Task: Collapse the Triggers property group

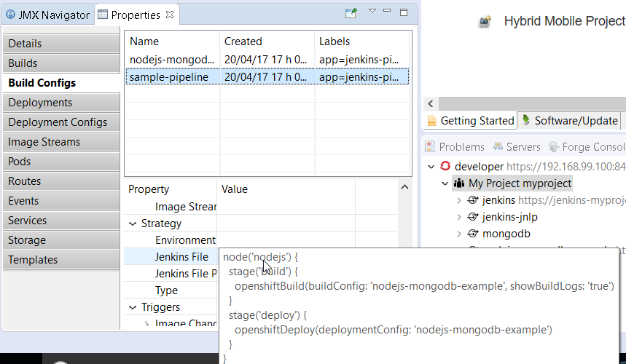Action: click(x=133, y=308)
